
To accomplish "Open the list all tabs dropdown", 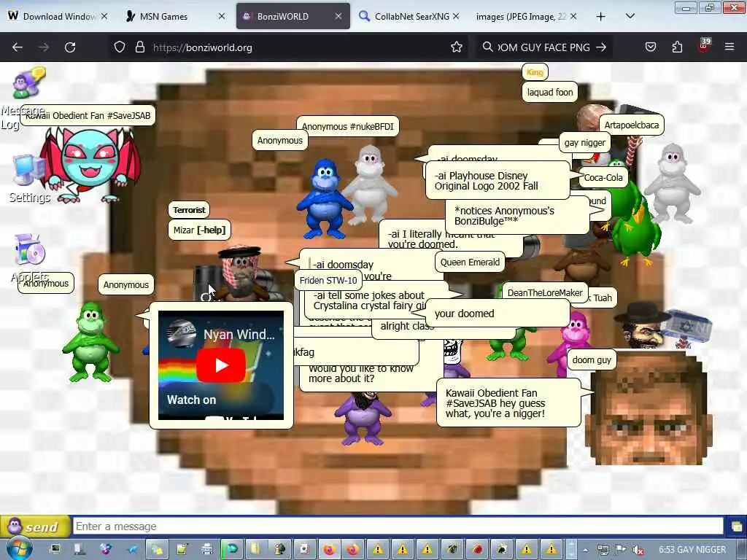I will pyautogui.click(x=630, y=16).
